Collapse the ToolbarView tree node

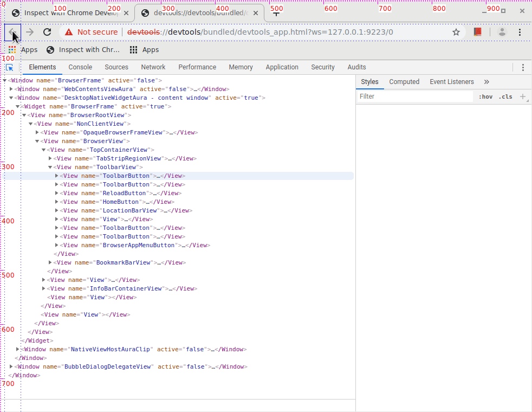pyautogui.click(x=50, y=168)
